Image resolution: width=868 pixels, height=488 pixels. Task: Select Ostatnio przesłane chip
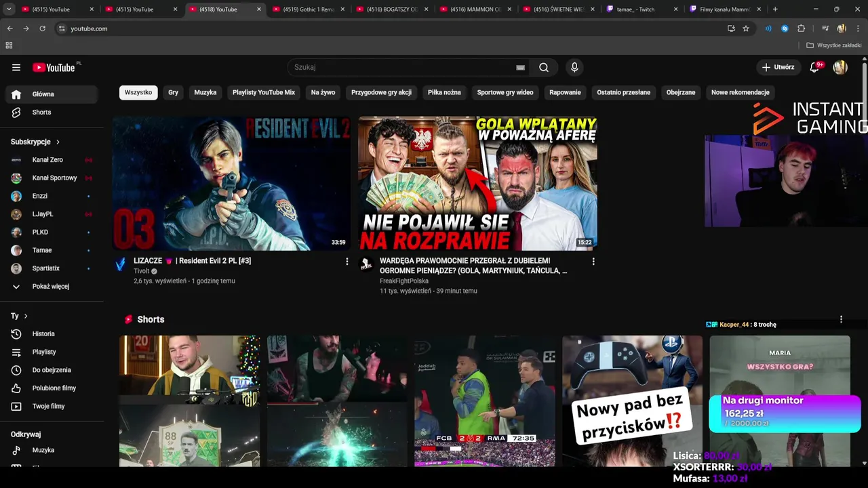point(624,92)
